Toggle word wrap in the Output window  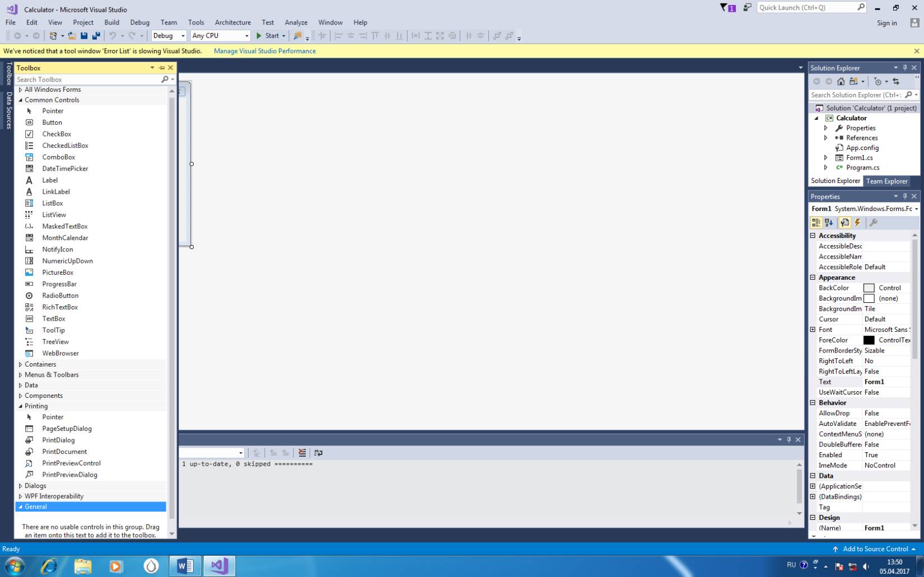318,453
